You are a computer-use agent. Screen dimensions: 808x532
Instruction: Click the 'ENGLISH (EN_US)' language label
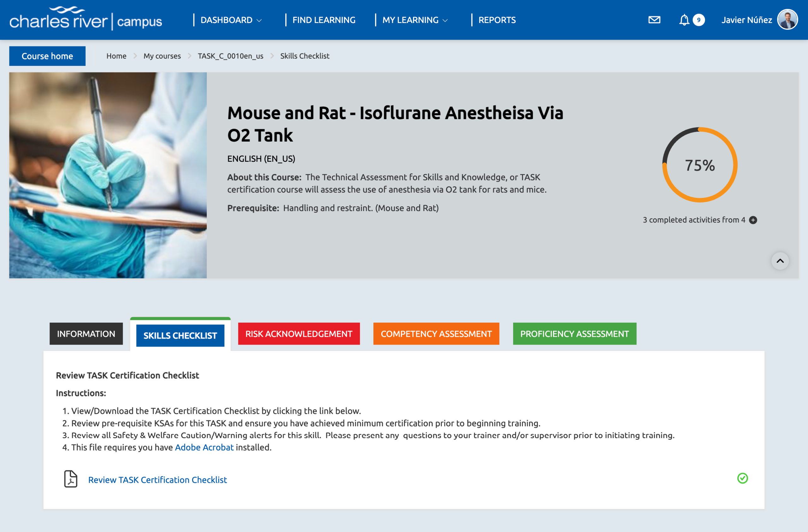click(261, 159)
